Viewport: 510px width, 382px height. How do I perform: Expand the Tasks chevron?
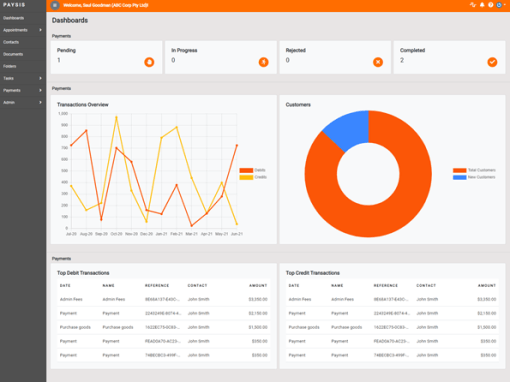[40, 78]
